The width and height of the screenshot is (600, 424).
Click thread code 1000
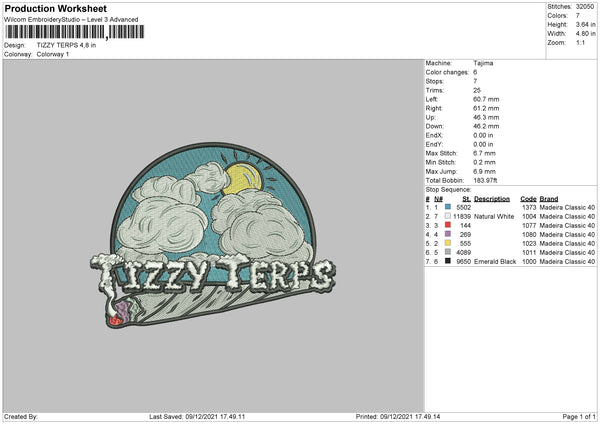pyautogui.click(x=529, y=262)
